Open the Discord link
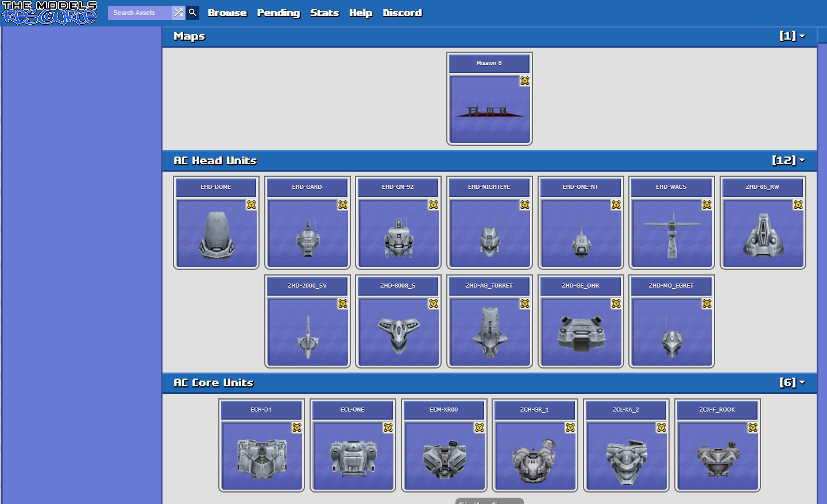 (402, 13)
